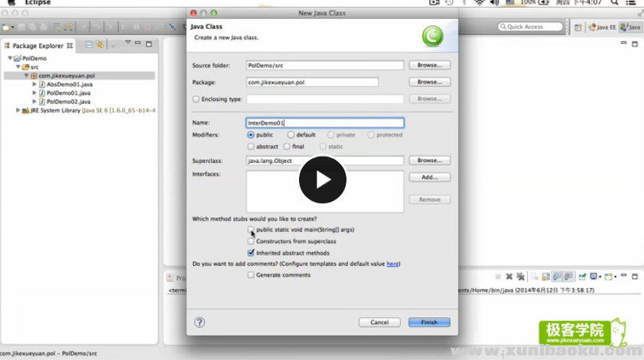Enable public static void main stub checkbox

pos(251,229)
